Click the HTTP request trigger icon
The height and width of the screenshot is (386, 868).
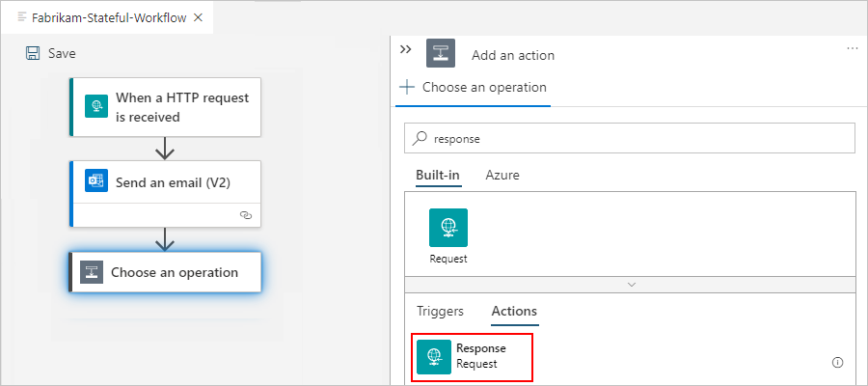point(95,106)
